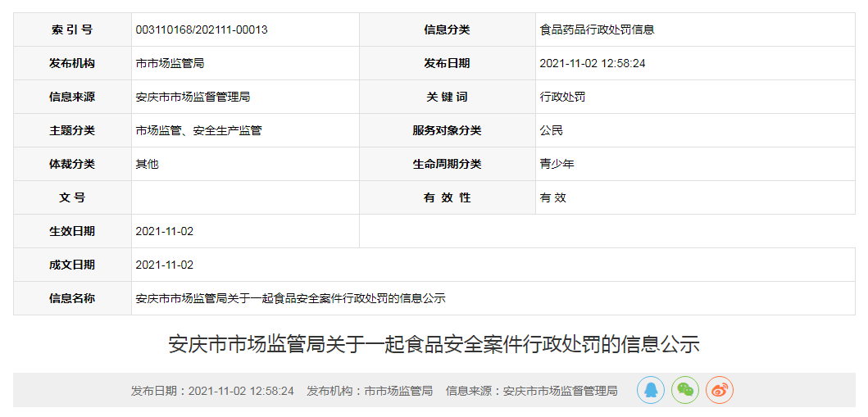The height and width of the screenshot is (417, 868).
Task: Click 发布日期 in the gray info bar
Action: click(x=212, y=391)
